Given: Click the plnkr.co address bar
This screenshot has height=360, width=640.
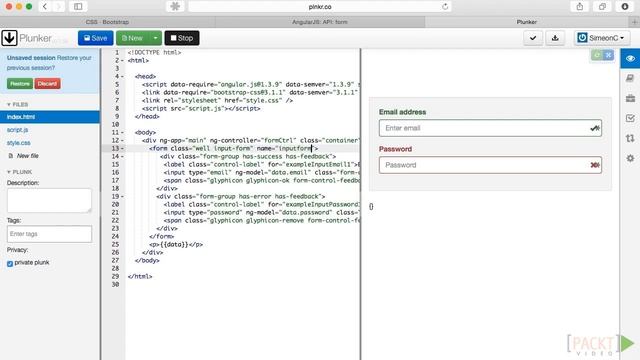Looking at the screenshot, I should coord(320,7).
